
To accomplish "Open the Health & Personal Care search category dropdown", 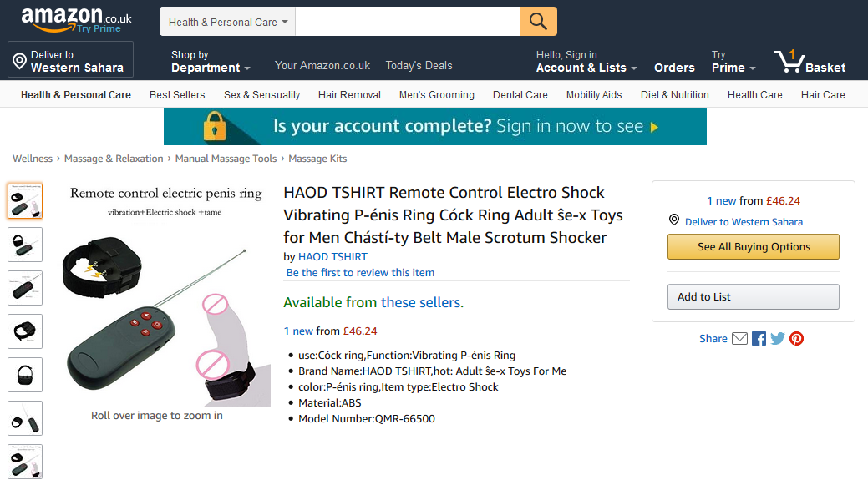I will pyautogui.click(x=227, y=22).
